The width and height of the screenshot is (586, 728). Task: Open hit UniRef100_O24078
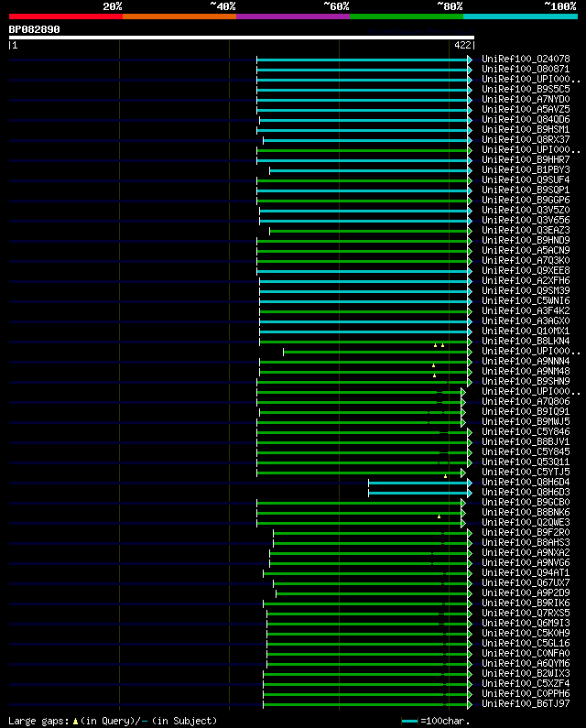point(526,59)
